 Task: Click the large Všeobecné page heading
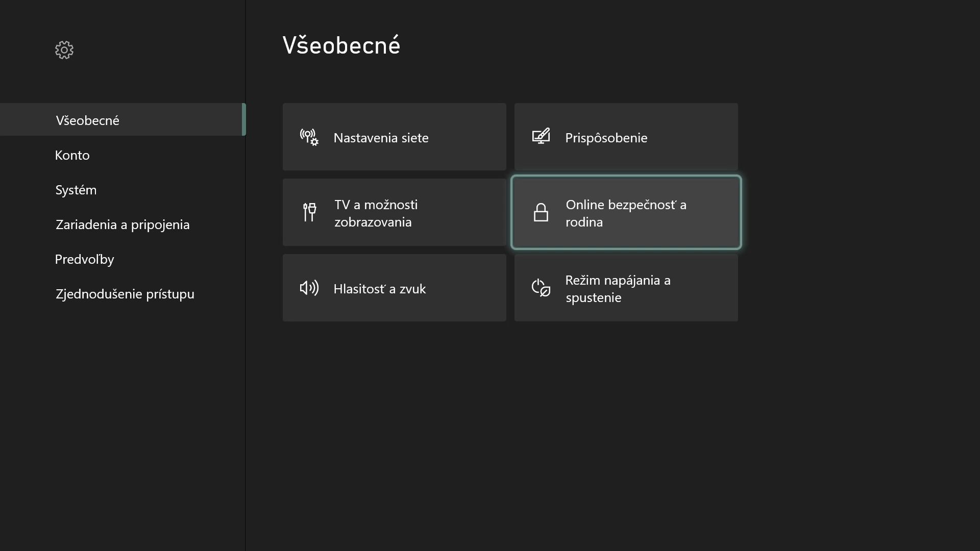tap(341, 45)
